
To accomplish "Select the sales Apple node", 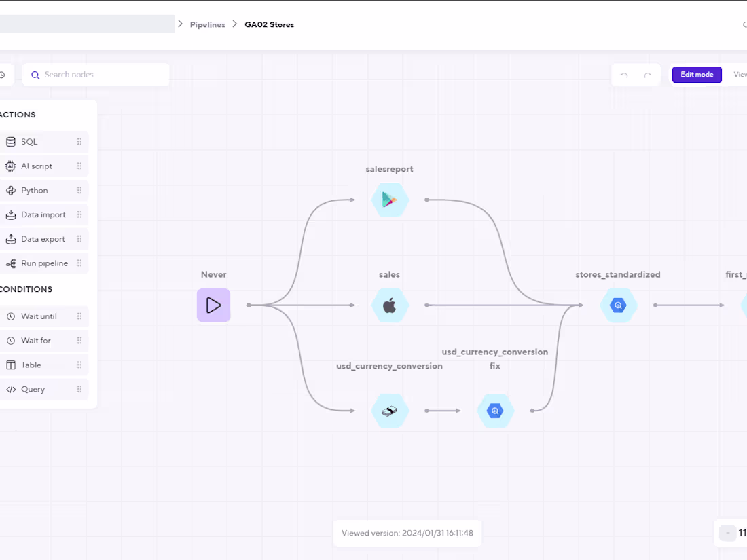I will [x=389, y=305].
